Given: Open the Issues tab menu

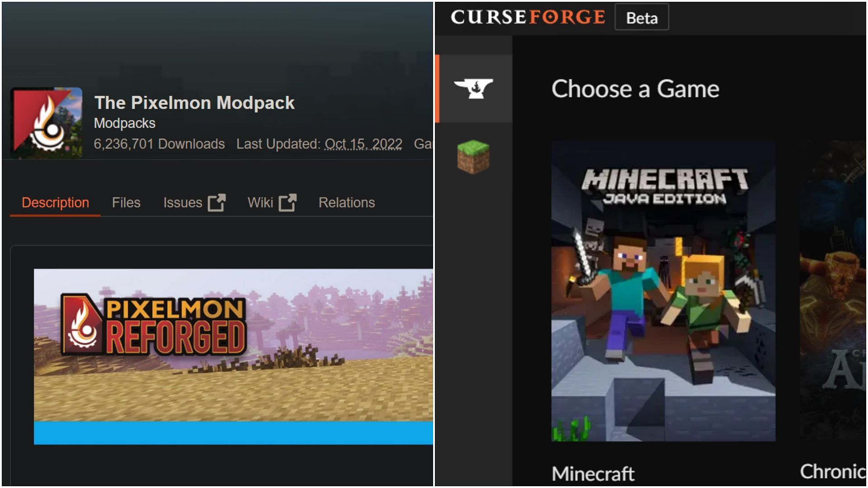Looking at the screenshot, I should pos(192,202).
